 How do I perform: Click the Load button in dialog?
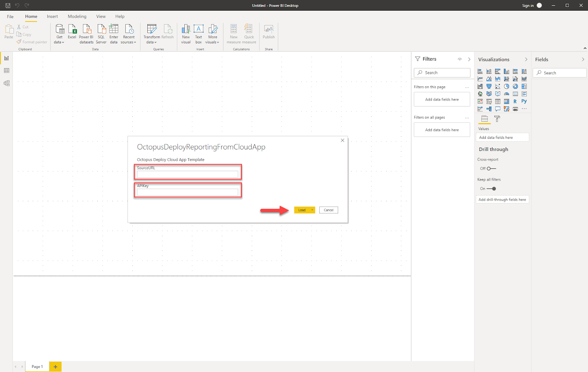pyautogui.click(x=302, y=210)
